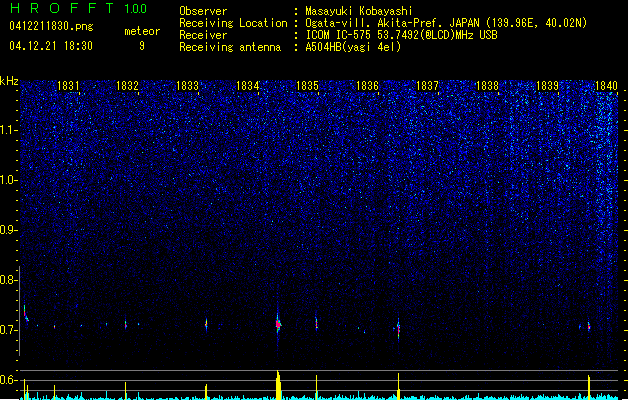Click the 1839 time marker
This screenshot has height=400, width=629.
click(547, 86)
